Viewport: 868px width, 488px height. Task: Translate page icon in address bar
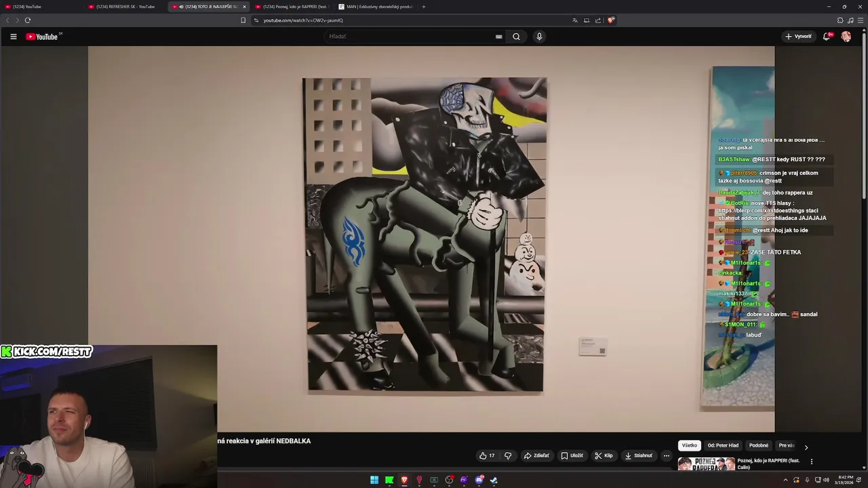575,20
